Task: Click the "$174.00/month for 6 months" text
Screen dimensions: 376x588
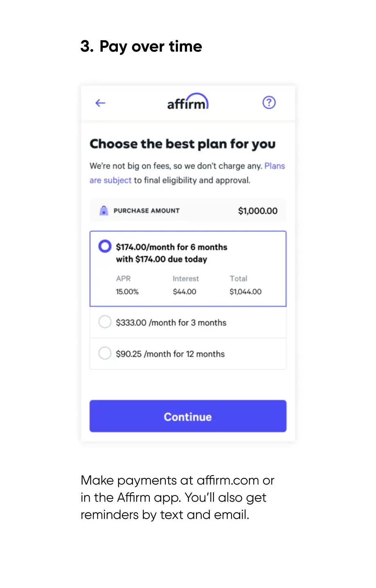Action: (171, 247)
